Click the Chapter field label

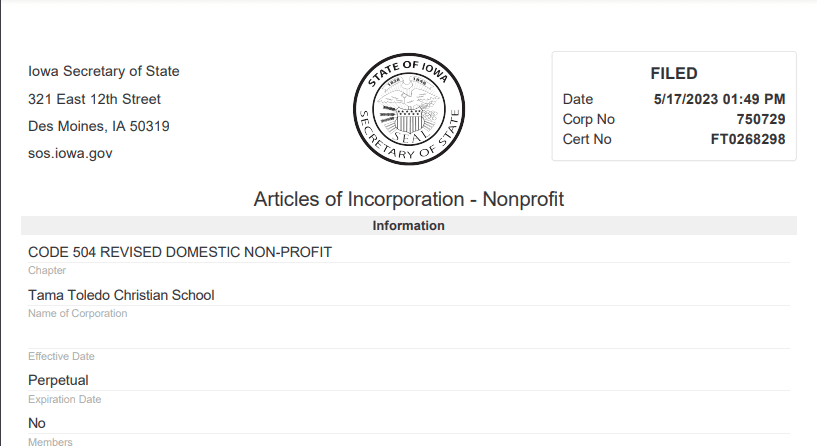pyautogui.click(x=47, y=271)
